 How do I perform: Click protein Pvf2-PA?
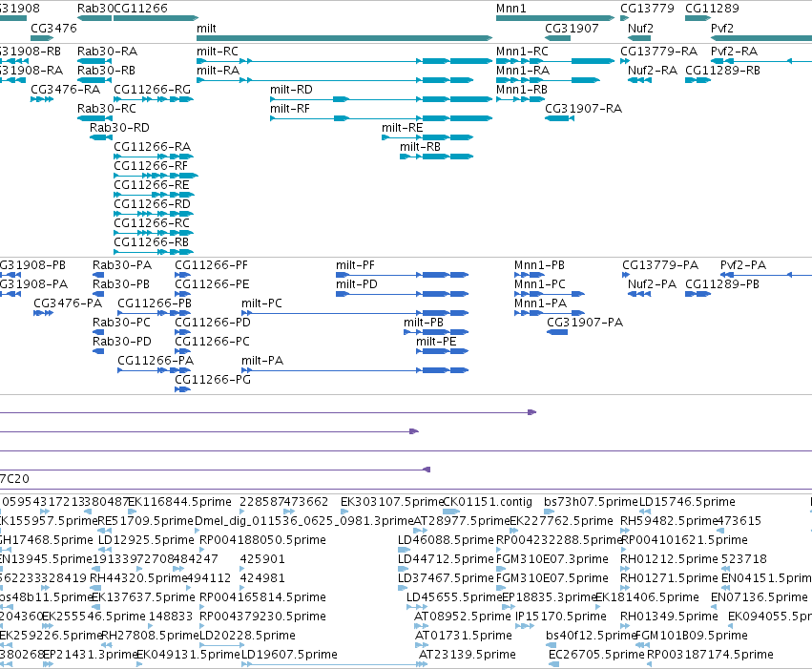tap(766, 275)
